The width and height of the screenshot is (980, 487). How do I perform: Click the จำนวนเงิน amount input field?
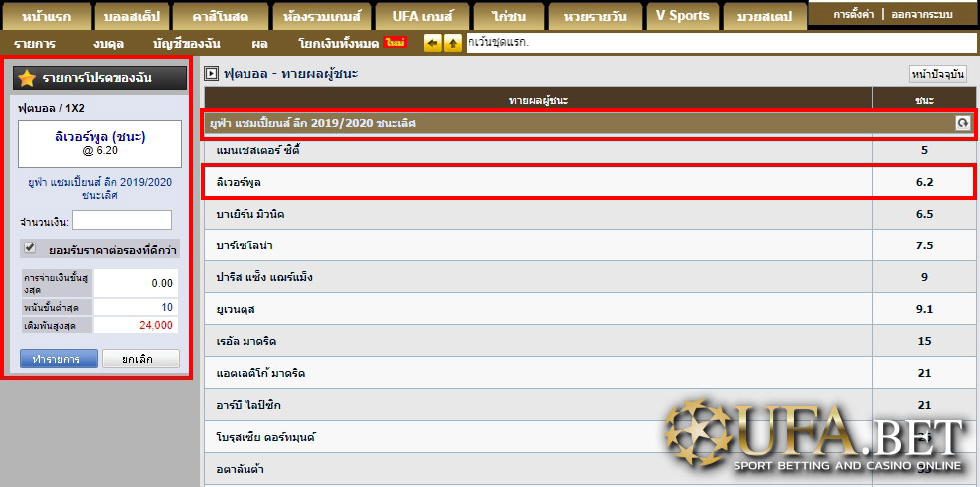coord(121,220)
